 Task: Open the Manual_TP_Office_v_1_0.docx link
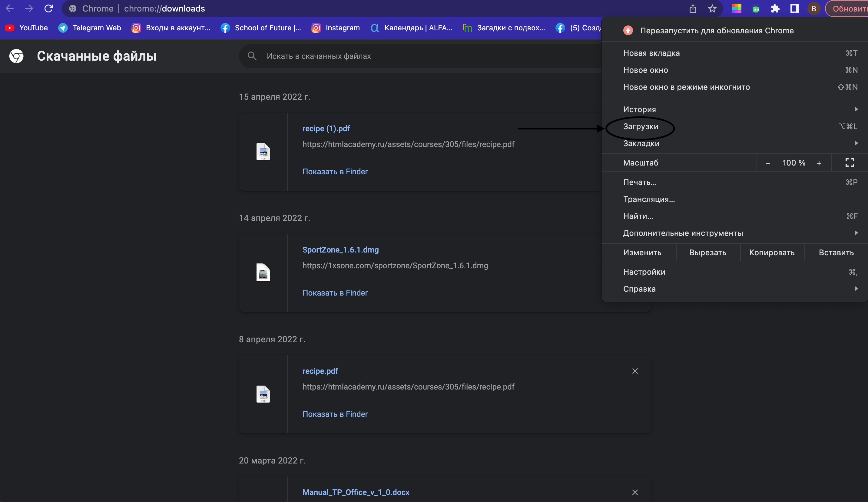tap(356, 492)
